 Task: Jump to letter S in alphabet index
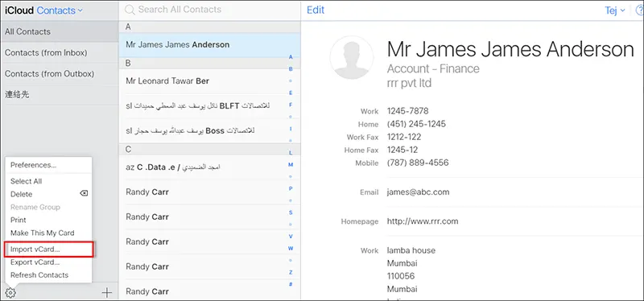coord(291,212)
